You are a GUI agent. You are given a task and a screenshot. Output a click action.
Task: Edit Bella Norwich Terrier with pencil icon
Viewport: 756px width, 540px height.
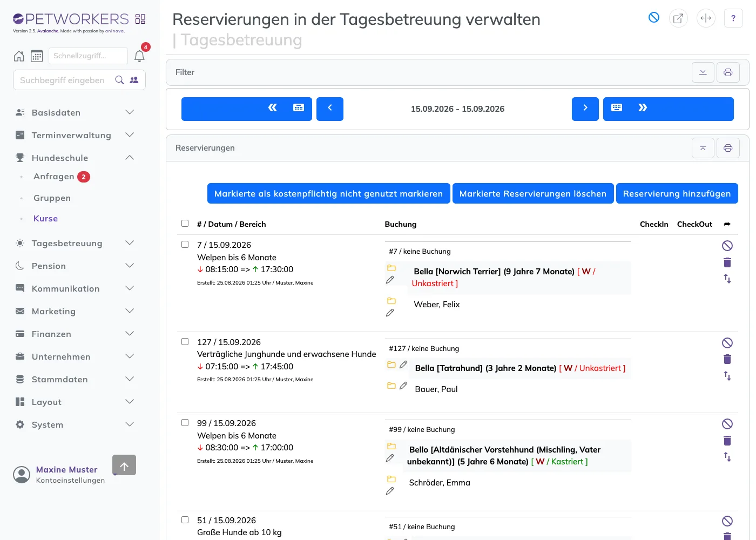point(390,280)
